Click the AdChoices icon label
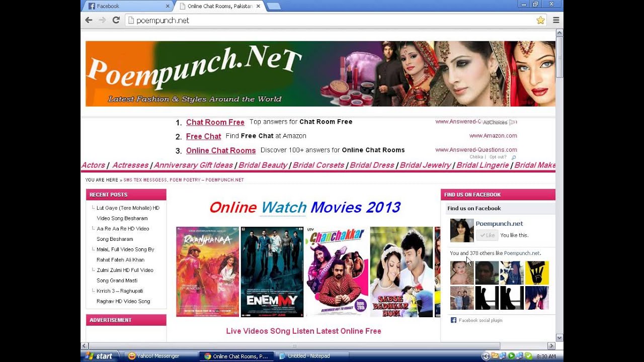The height and width of the screenshot is (362, 644). [x=499, y=122]
